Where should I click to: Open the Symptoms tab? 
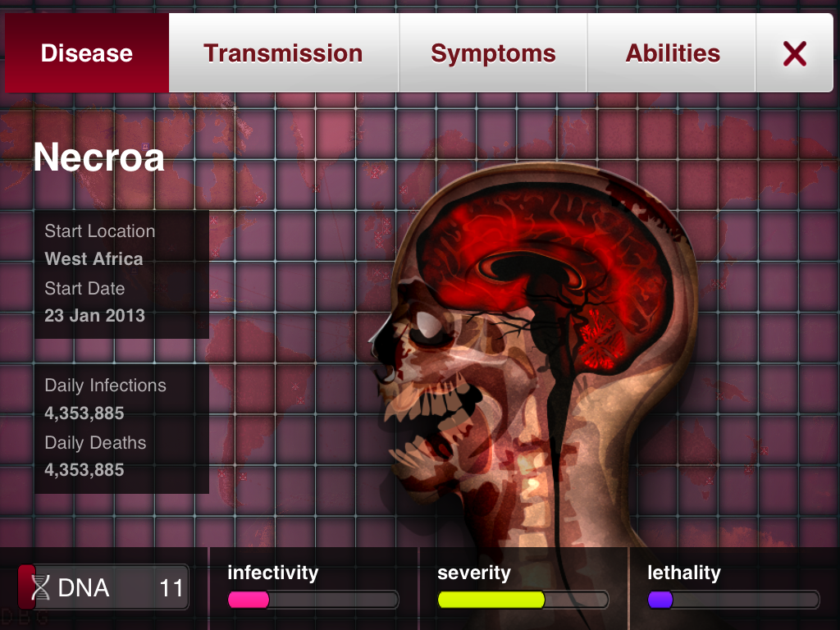(x=493, y=53)
